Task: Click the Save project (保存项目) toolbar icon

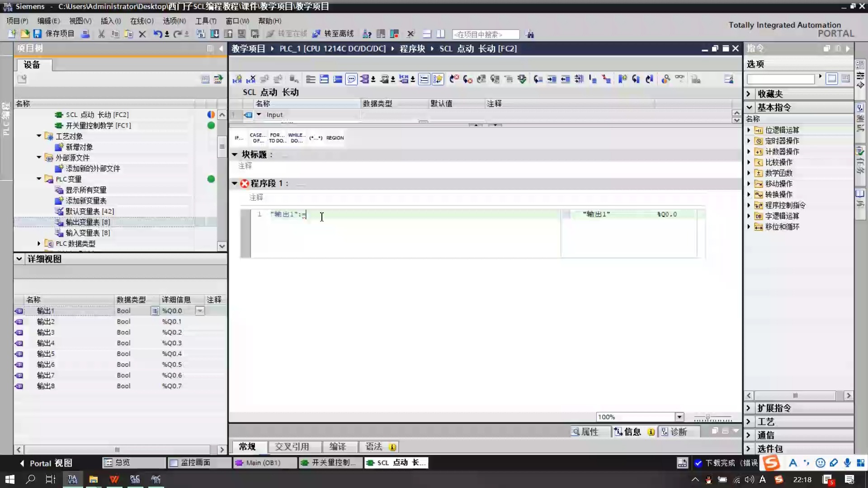Action: tap(37, 34)
